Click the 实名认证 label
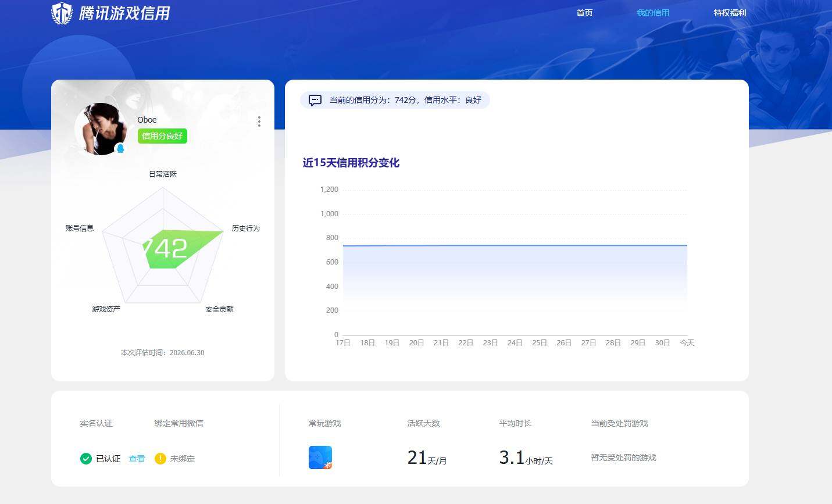The width and height of the screenshot is (832, 504). [x=96, y=423]
